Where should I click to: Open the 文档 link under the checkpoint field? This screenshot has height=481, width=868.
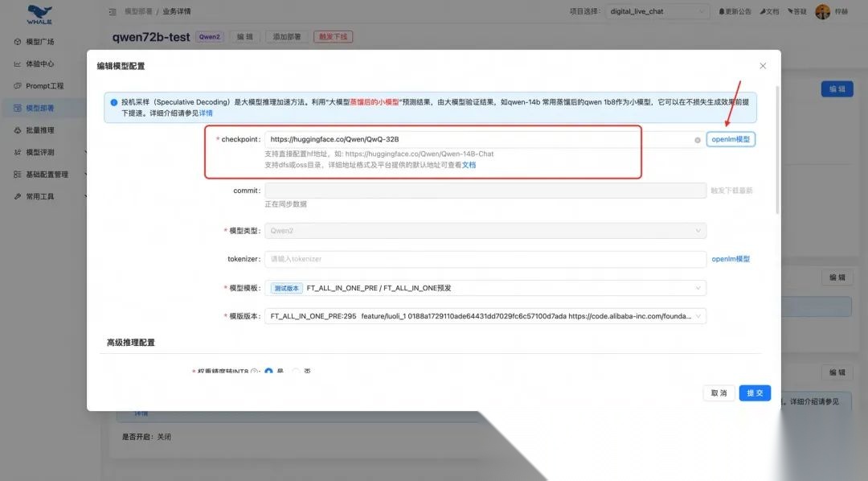(469, 165)
